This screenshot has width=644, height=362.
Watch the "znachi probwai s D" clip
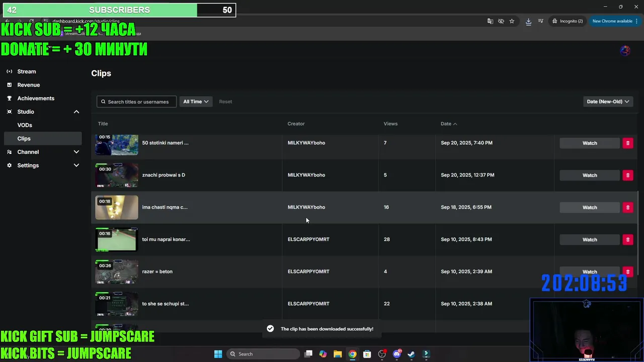point(590,175)
